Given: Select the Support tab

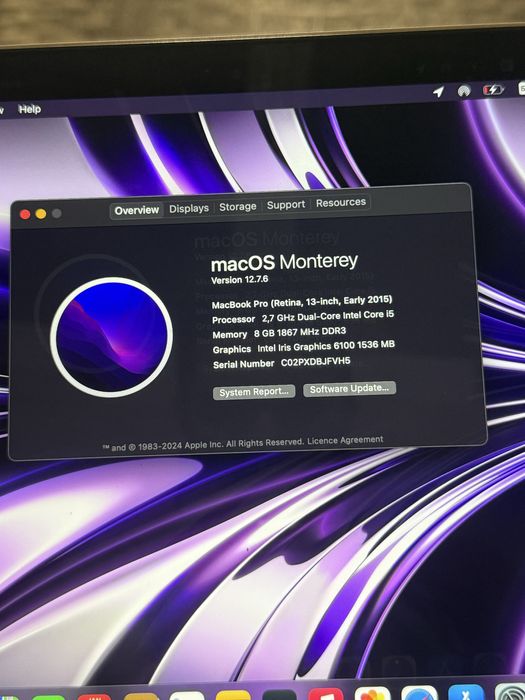Looking at the screenshot, I should 286,205.
